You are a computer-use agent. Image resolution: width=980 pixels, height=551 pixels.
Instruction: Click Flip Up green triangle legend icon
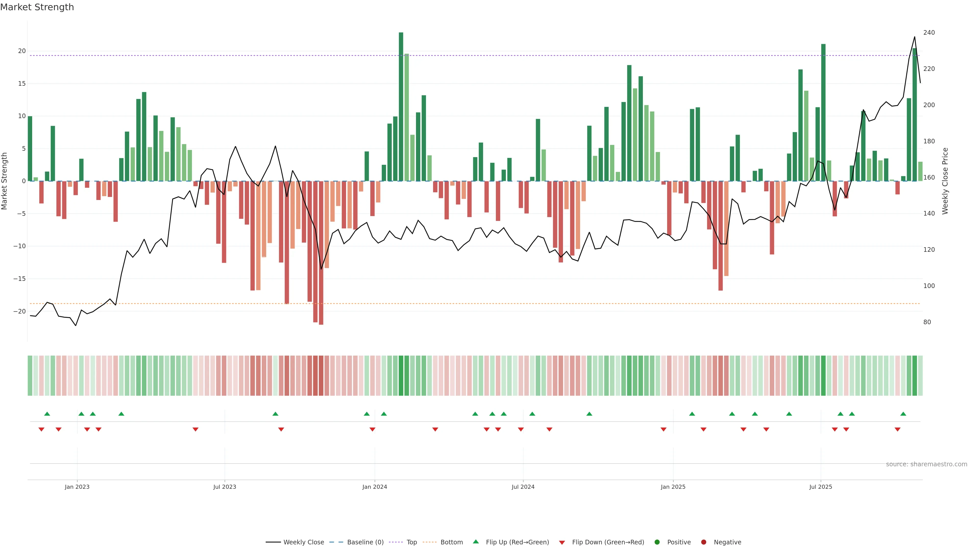475,542
